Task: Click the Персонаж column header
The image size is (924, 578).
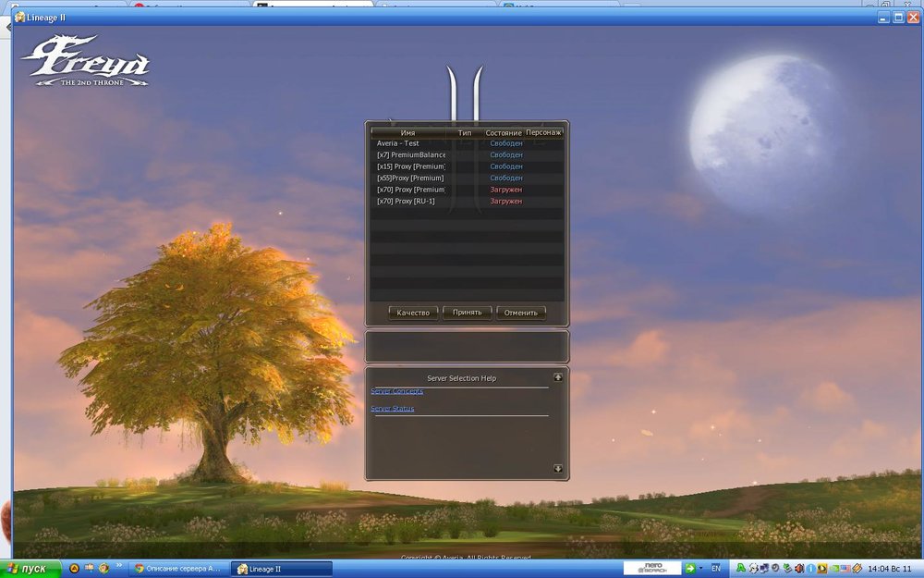Action: point(544,133)
